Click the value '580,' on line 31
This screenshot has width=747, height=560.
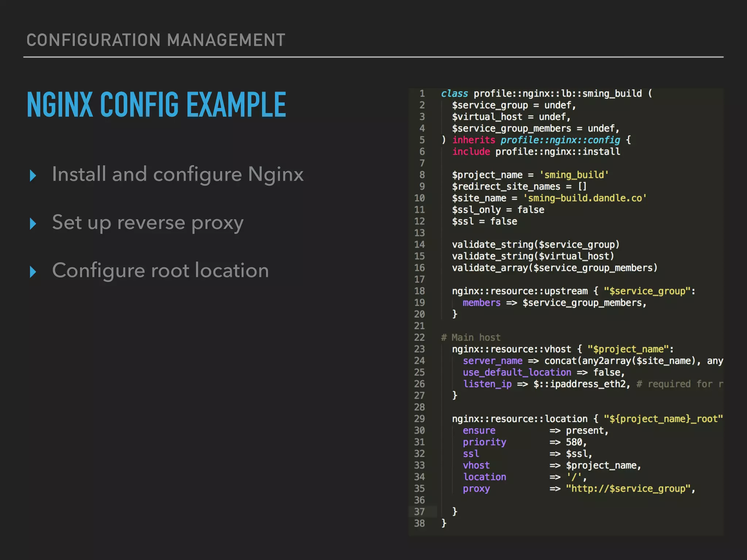tap(576, 442)
